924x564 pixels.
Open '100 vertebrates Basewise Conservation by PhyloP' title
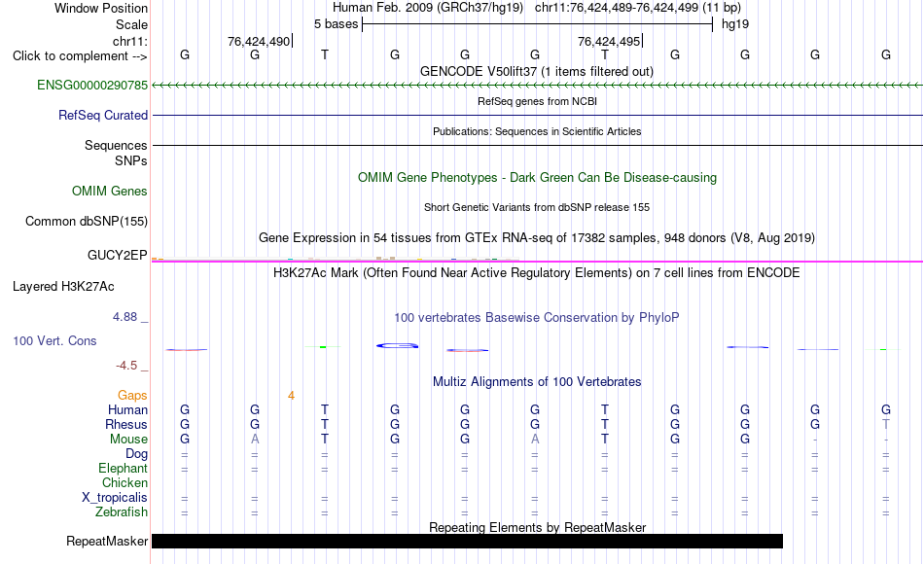(x=536, y=318)
